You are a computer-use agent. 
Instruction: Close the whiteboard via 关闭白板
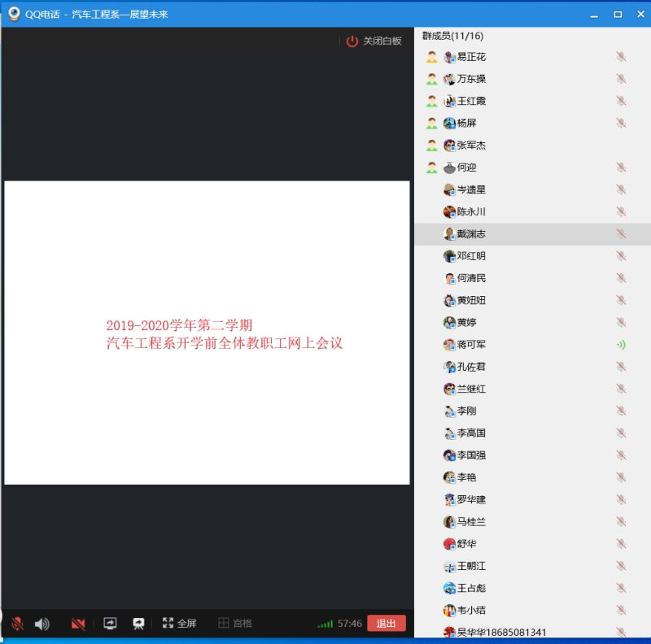pyautogui.click(x=374, y=41)
